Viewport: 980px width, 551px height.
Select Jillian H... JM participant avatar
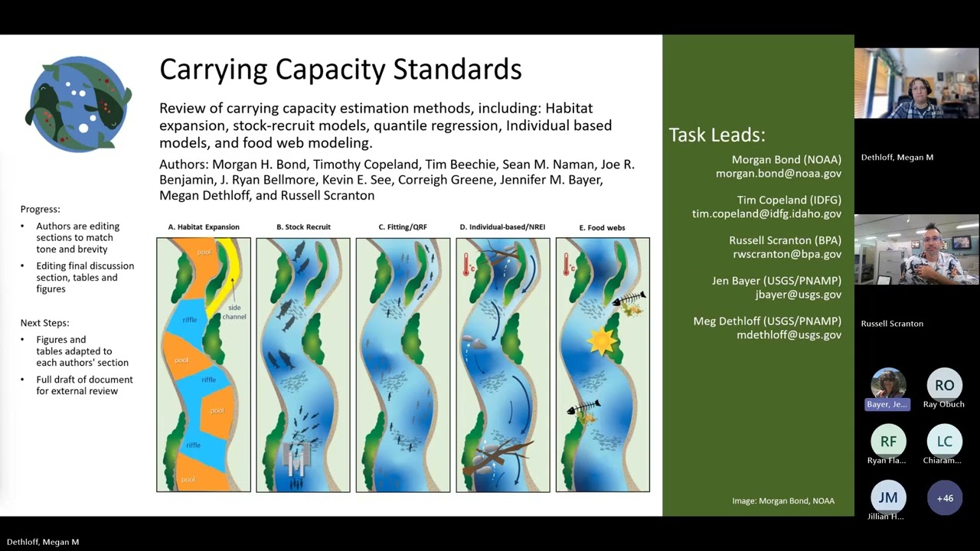point(888,497)
